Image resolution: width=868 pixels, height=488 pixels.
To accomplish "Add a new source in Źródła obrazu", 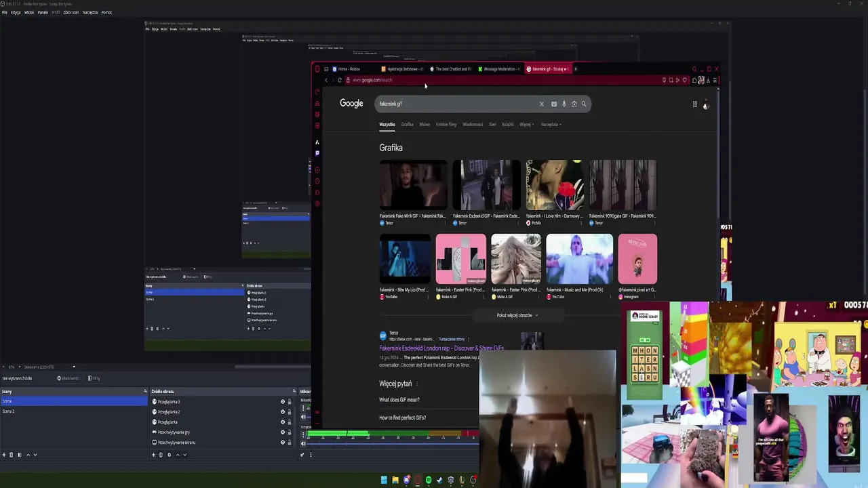I will tap(153, 455).
